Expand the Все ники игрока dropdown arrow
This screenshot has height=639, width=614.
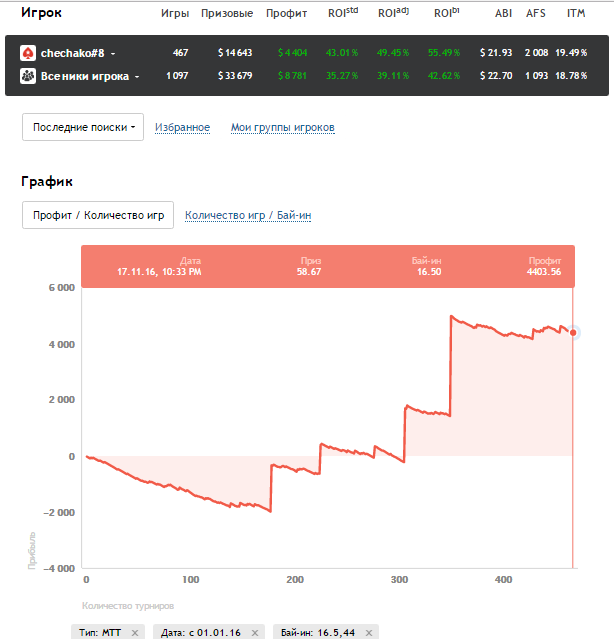point(137,76)
